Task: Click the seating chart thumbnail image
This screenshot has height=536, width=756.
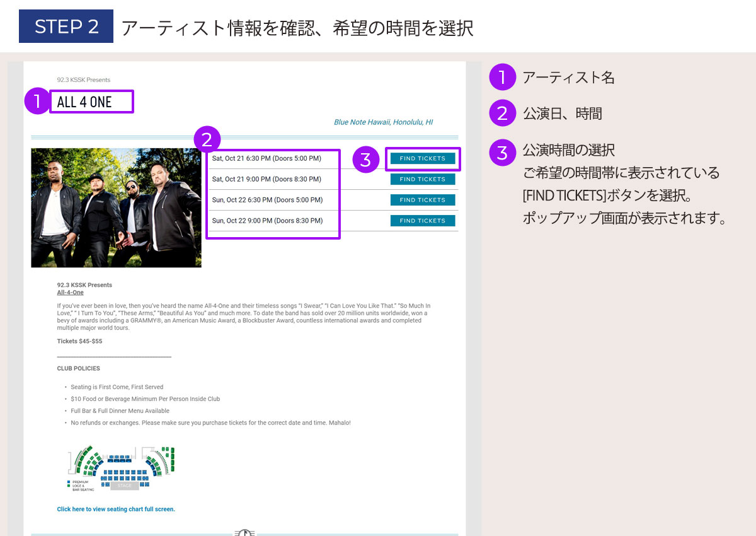Action: 121,468
